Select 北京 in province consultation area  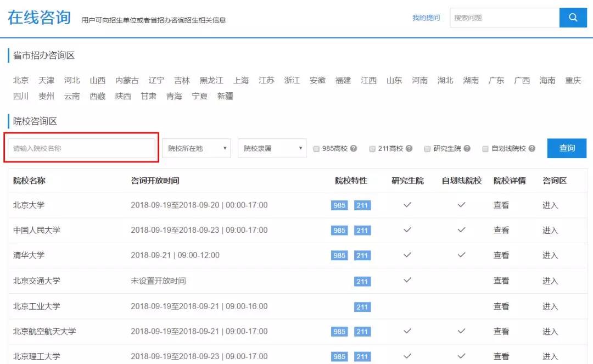click(x=21, y=81)
